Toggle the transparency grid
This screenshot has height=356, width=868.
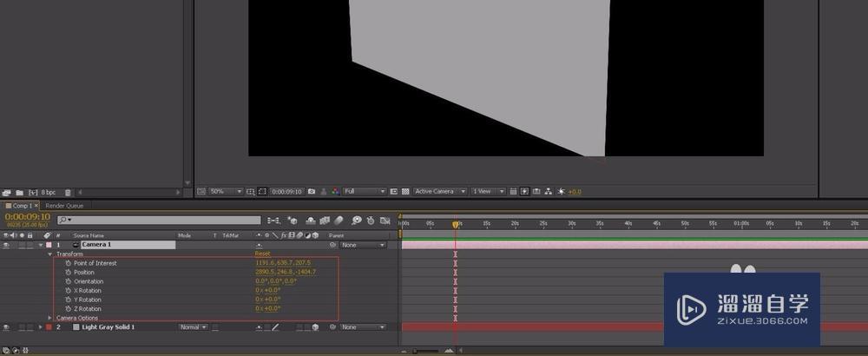(x=405, y=191)
